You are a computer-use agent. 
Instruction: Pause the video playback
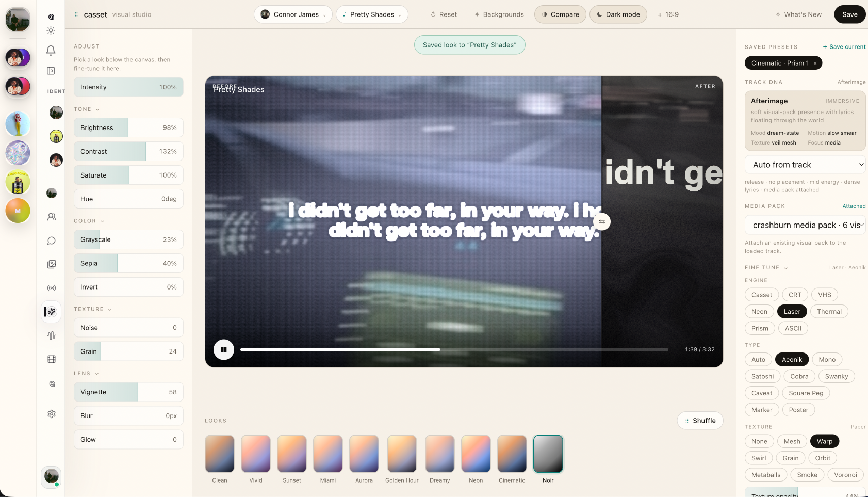pos(224,349)
